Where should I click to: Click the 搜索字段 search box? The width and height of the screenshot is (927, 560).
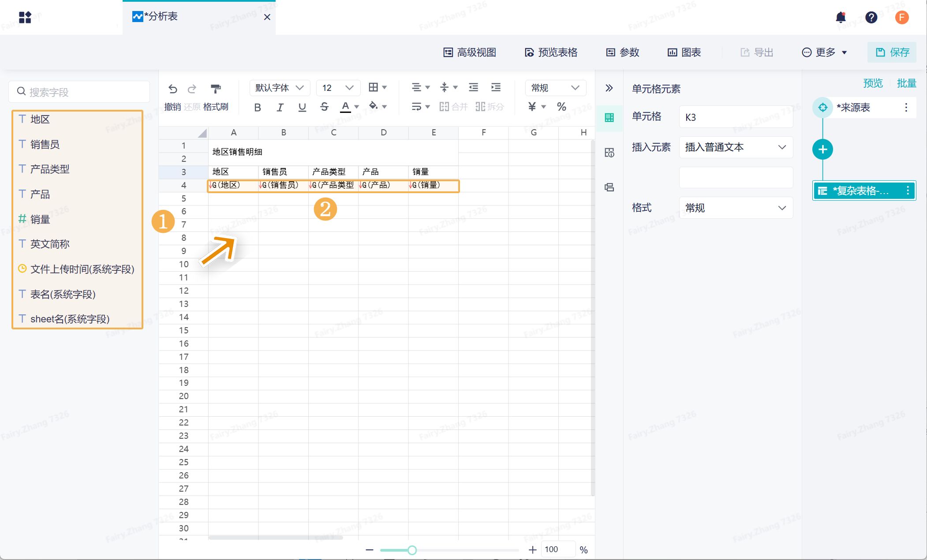(x=79, y=92)
